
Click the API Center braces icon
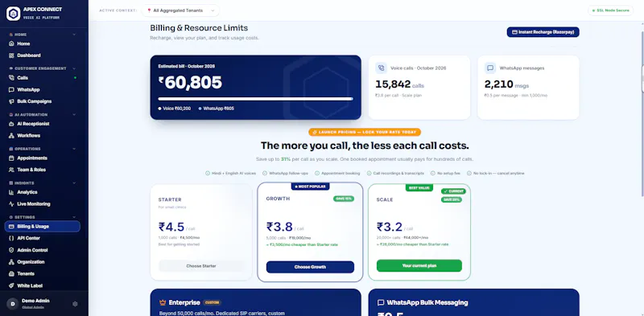click(11, 238)
